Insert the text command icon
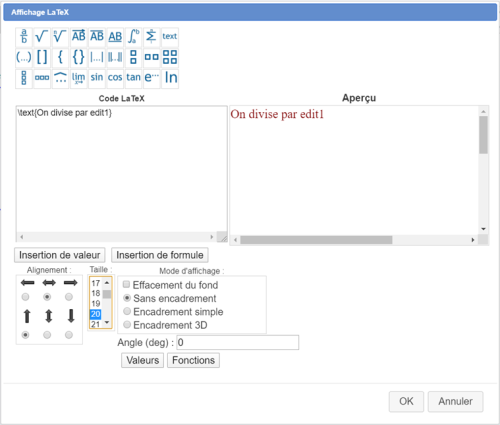 170,37
